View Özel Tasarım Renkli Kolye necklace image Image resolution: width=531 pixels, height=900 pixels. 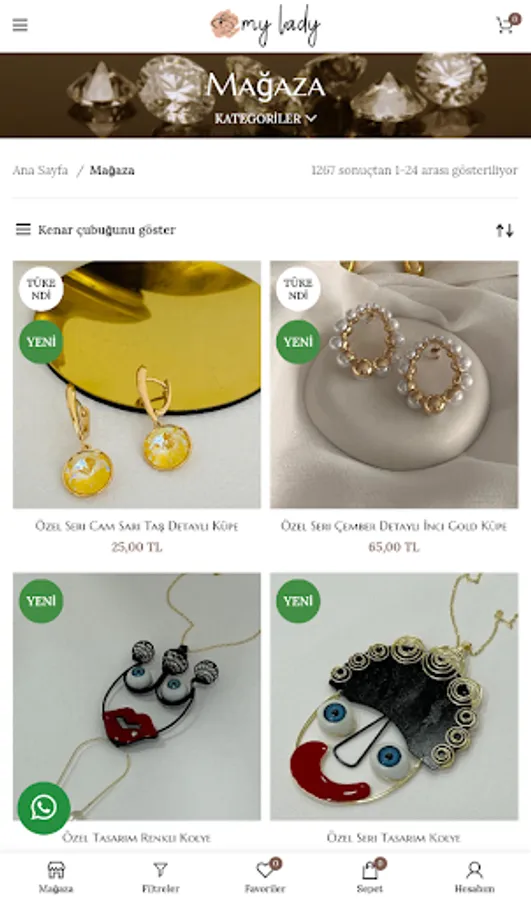(137, 696)
